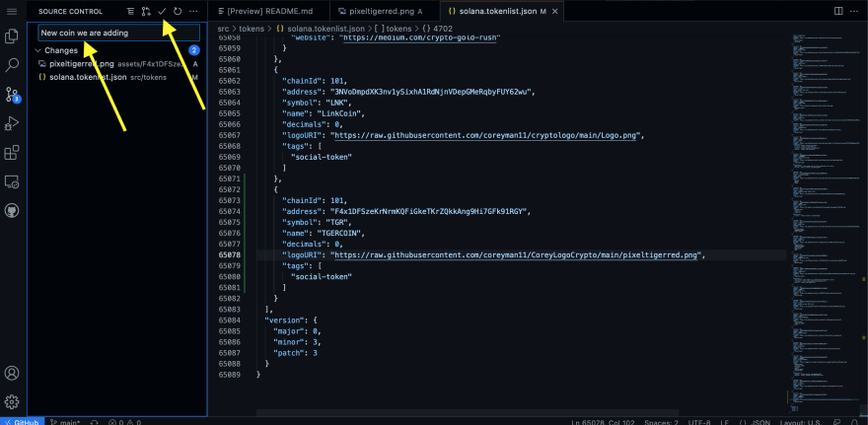Click the "LNK" symbol value

(334, 103)
